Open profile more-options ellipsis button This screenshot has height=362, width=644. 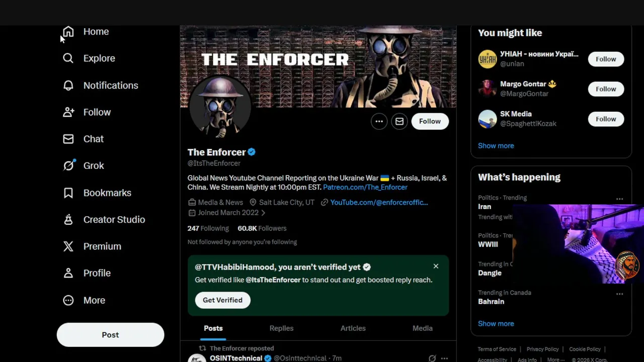click(379, 121)
